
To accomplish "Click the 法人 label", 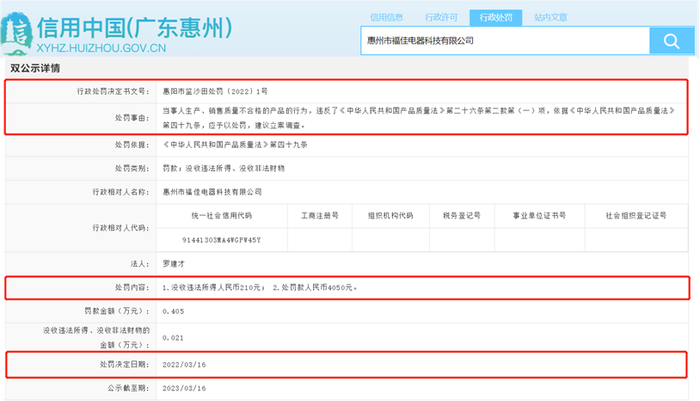I will 140,264.
